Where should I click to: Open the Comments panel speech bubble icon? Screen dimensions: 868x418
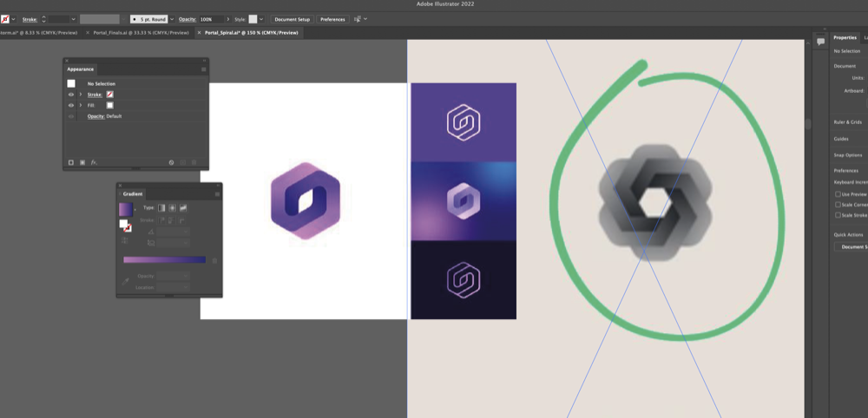(x=820, y=41)
